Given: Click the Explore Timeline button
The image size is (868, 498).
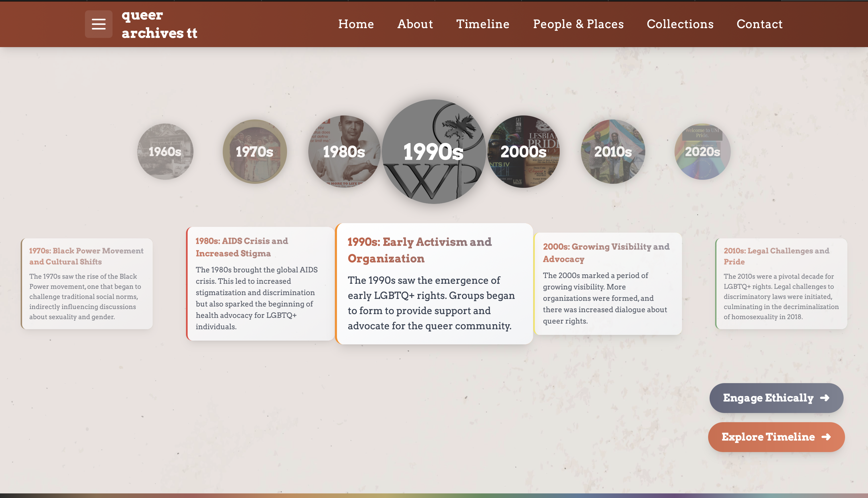Looking at the screenshot, I should click(x=776, y=437).
